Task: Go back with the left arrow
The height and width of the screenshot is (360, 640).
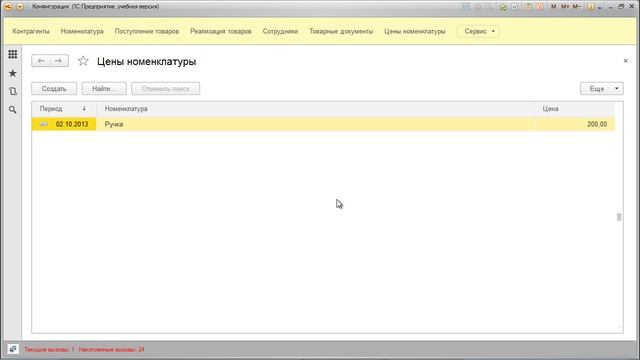Action: [x=41, y=61]
